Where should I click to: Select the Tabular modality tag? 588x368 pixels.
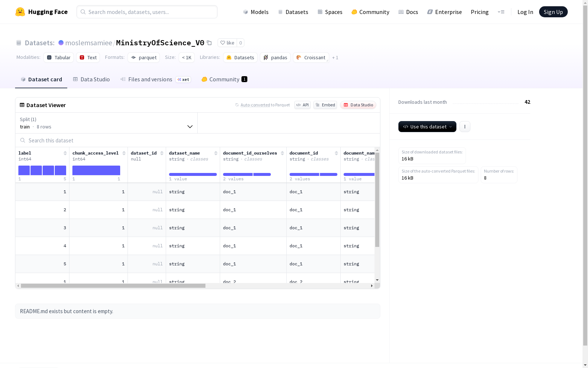(x=59, y=57)
